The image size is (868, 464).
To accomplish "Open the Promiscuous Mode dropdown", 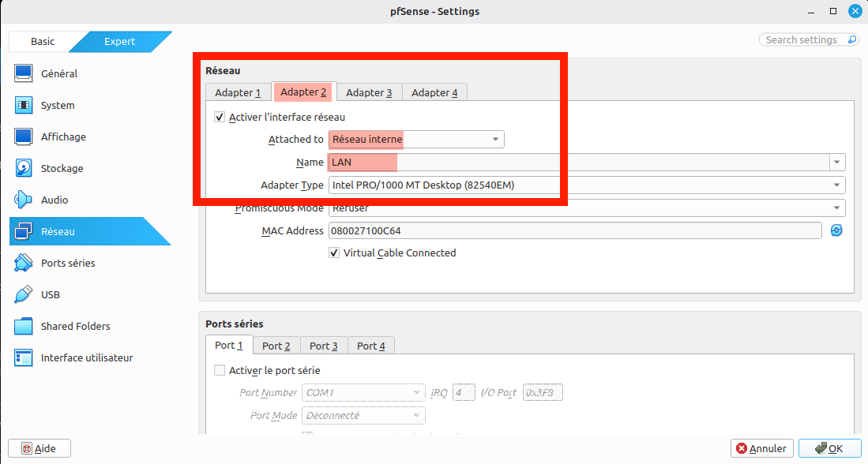I will tap(587, 208).
